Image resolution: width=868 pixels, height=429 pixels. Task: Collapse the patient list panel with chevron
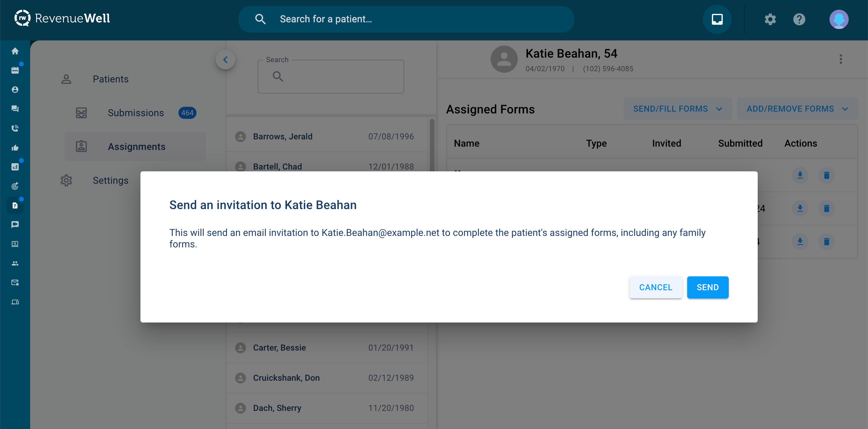click(225, 60)
